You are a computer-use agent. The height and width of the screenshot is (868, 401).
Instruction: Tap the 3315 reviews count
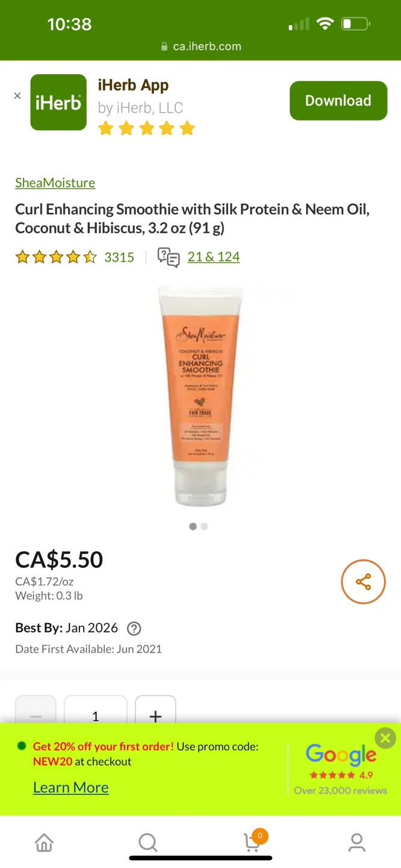[x=119, y=257]
